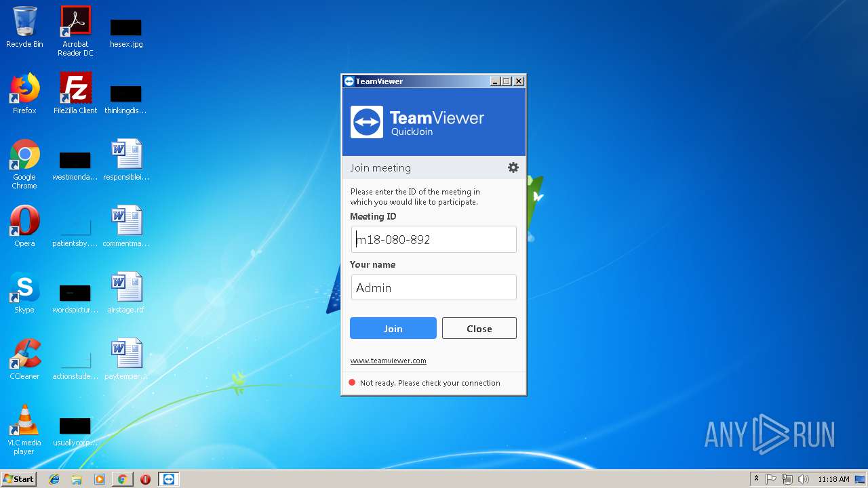Open Chrome from the taskbar

click(122, 479)
